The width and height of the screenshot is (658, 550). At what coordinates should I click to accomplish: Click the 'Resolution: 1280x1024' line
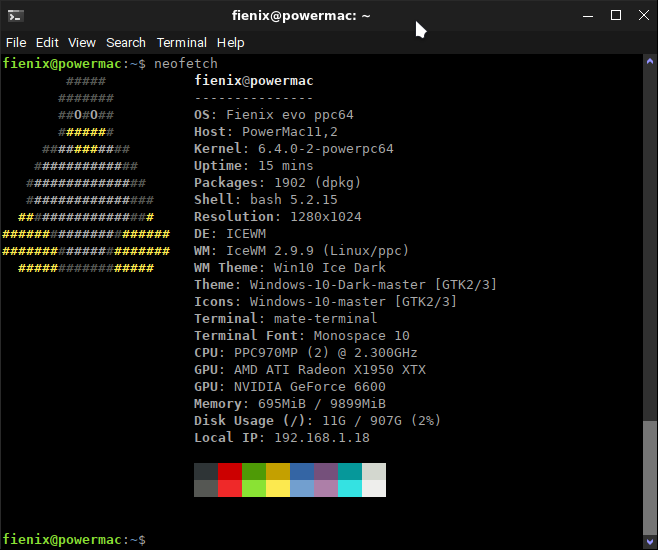277,216
